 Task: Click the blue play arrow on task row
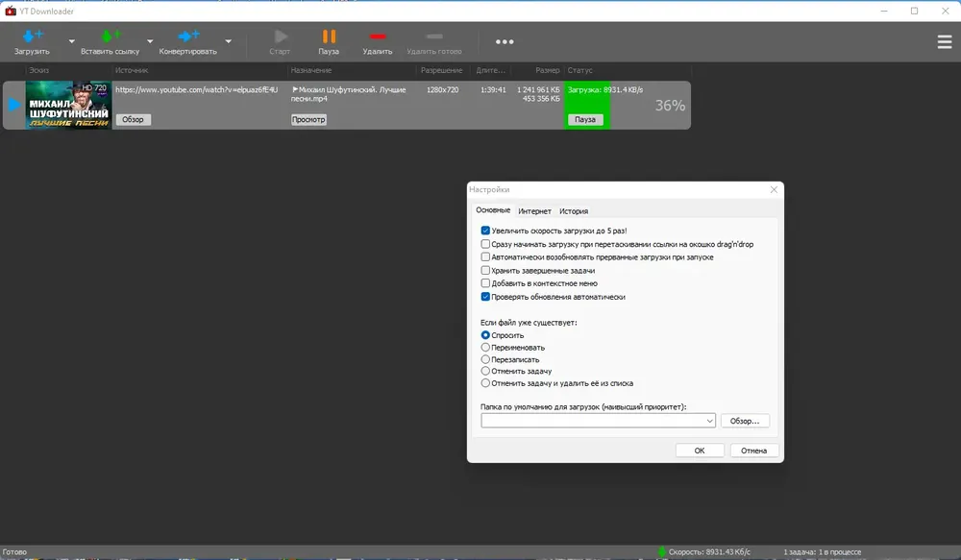pos(14,105)
